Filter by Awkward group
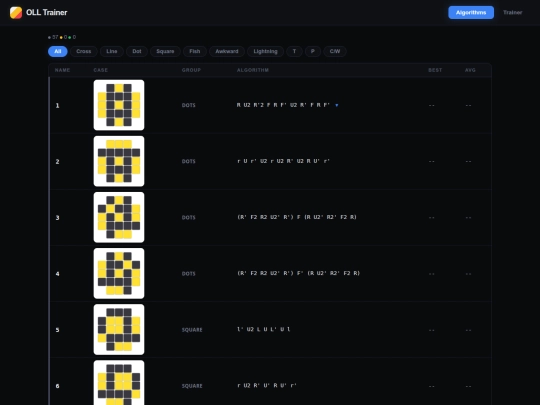 [x=227, y=51]
